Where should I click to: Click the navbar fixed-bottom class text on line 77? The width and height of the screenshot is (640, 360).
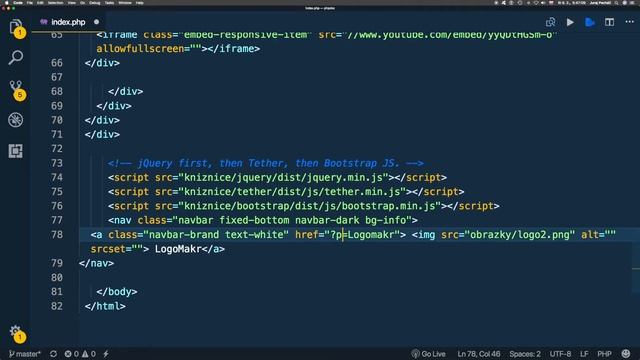pos(292,220)
